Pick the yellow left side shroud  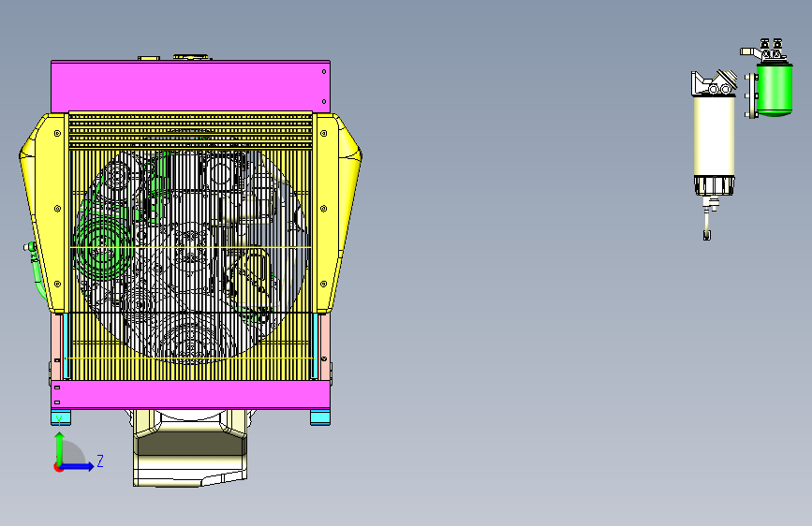coord(43,212)
